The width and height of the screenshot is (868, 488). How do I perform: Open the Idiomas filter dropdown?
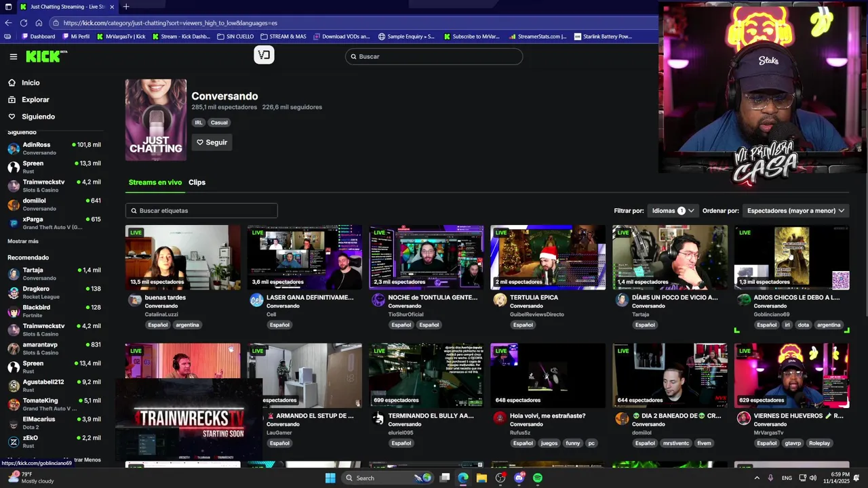tap(673, 211)
